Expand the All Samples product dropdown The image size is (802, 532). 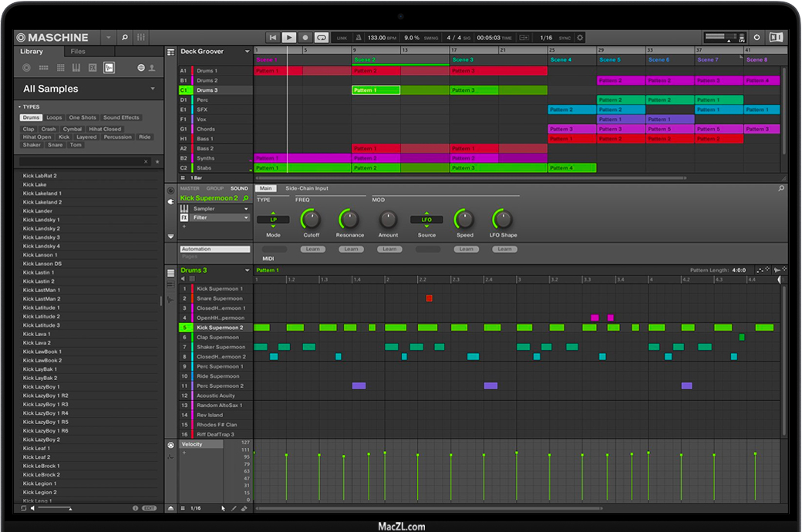[152, 89]
